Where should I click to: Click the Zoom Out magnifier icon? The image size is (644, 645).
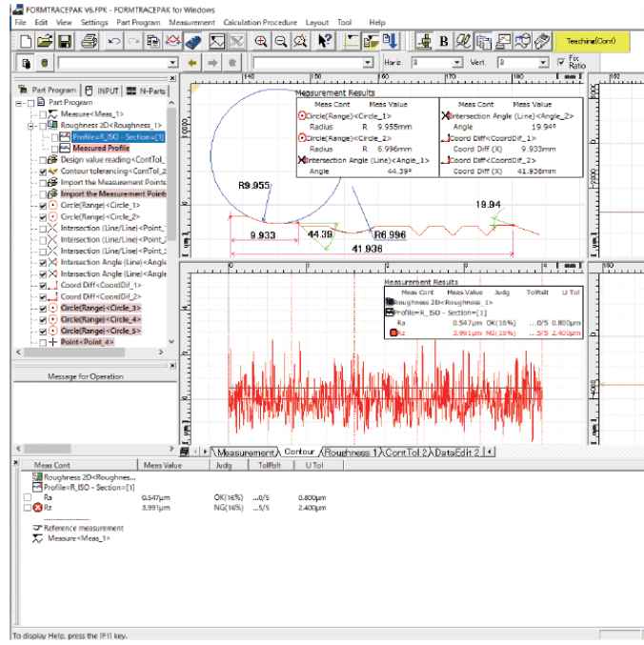[x=281, y=41]
